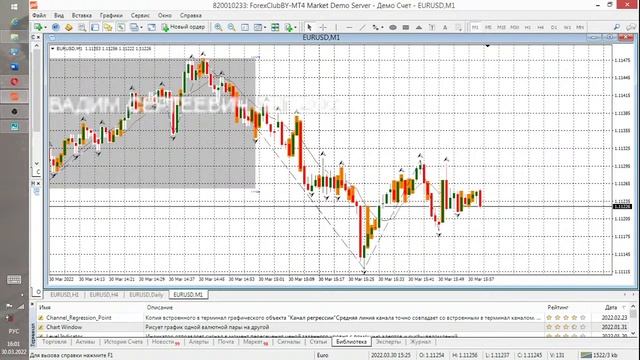Select the vertical line drawing tool
This screenshot has height=360, width=640.
336,27
